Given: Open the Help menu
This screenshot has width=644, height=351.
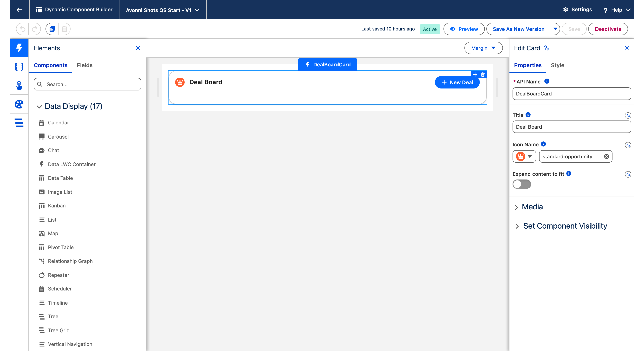Looking at the screenshot, I should point(617,10).
